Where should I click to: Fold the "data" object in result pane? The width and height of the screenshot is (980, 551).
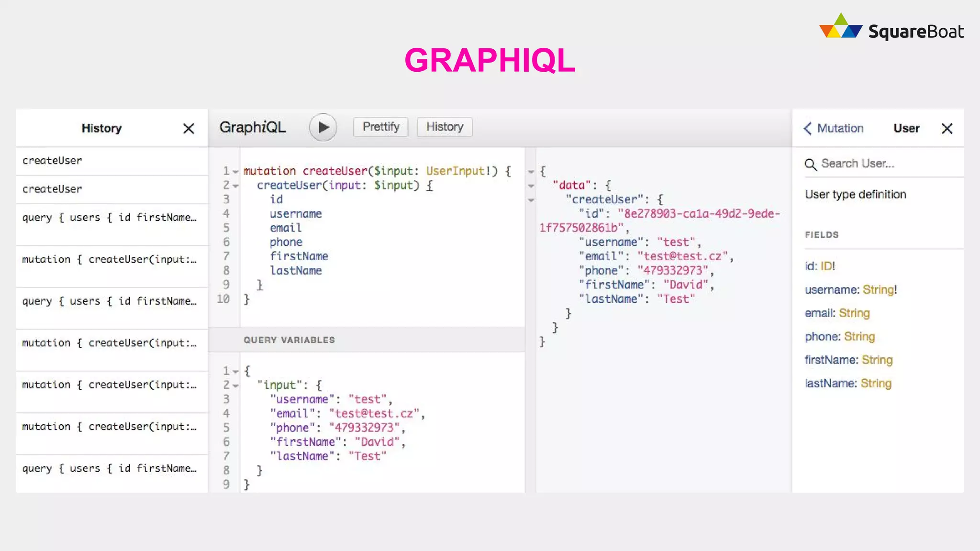click(531, 186)
